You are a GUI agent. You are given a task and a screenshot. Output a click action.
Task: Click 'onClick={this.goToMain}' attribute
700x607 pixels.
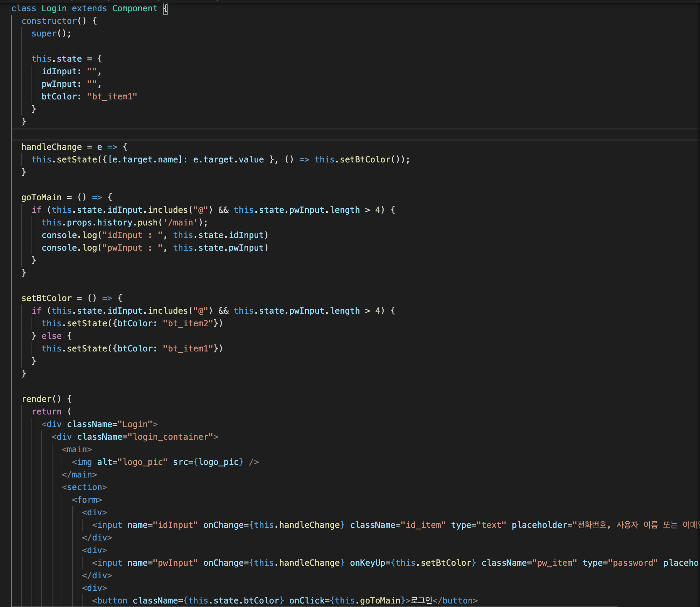[x=347, y=601]
